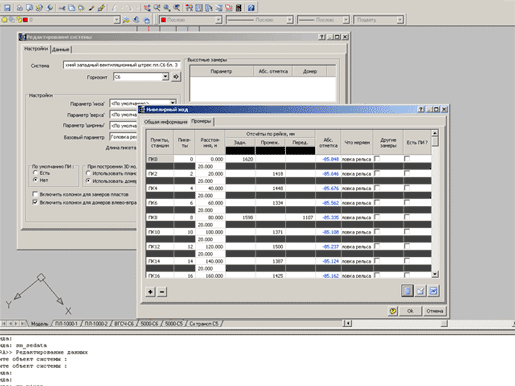
Task: Click the Save icon in the top toolbar
Action: (7, 7)
